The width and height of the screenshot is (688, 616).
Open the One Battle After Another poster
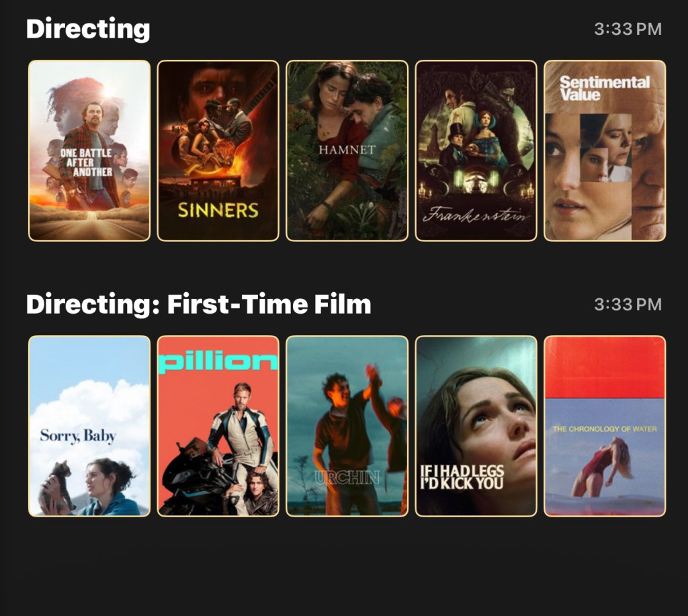89,150
